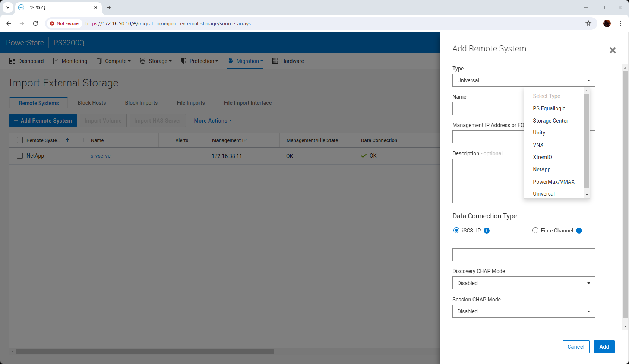The image size is (629, 364).
Task: Click the Not secure site badge
Action: click(x=64, y=23)
